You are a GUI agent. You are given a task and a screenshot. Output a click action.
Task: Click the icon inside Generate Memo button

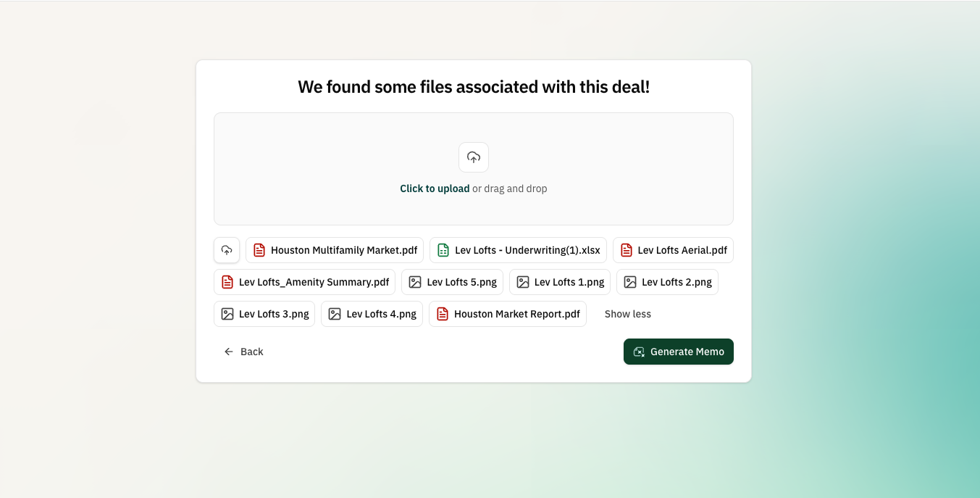click(639, 352)
